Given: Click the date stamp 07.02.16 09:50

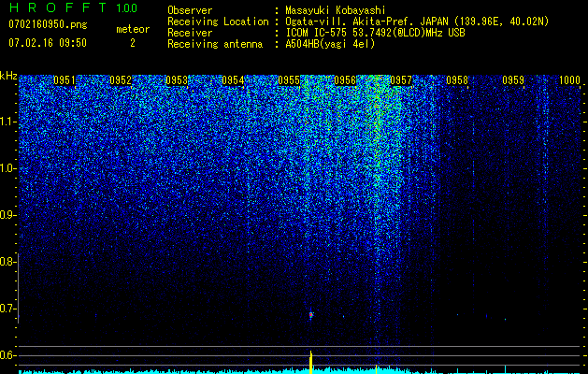Looking at the screenshot, I should [x=48, y=43].
